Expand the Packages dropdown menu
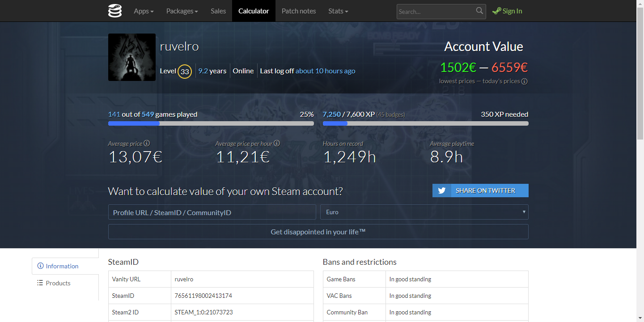The width and height of the screenshot is (644, 322). (x=182, y=11)
